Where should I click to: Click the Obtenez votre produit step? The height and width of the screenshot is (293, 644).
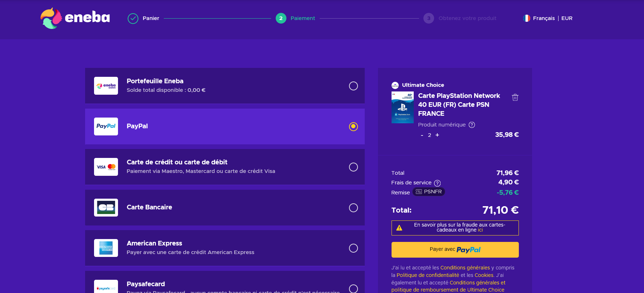(x=467, y=18)
